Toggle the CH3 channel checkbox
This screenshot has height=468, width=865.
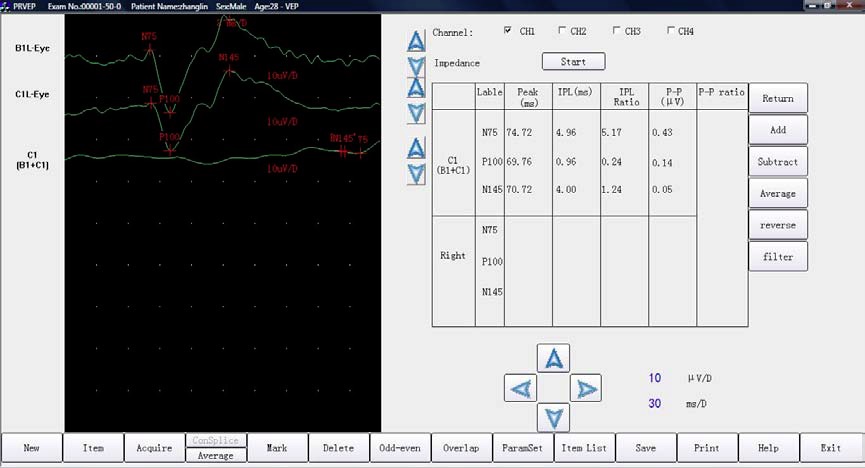click(616, 30)
